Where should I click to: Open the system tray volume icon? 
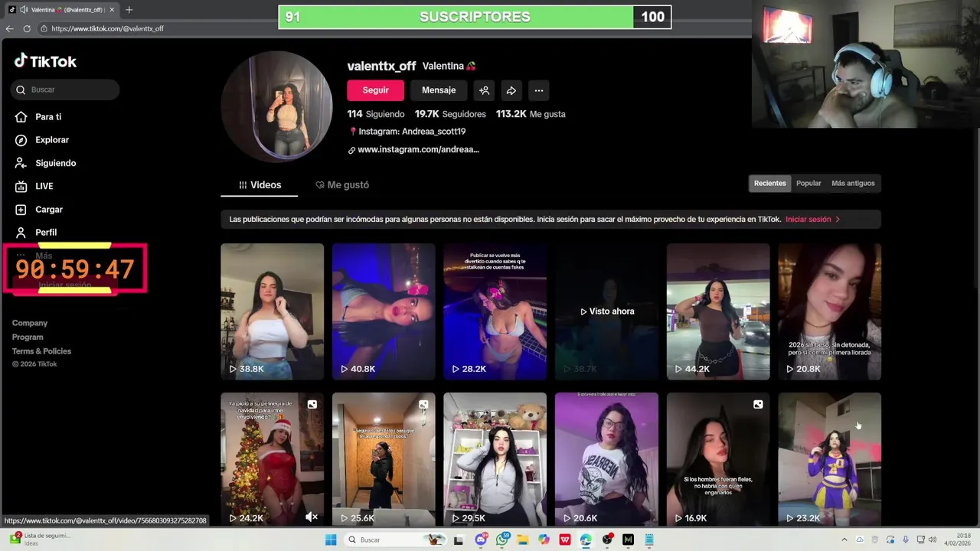[x=933, y=540]
